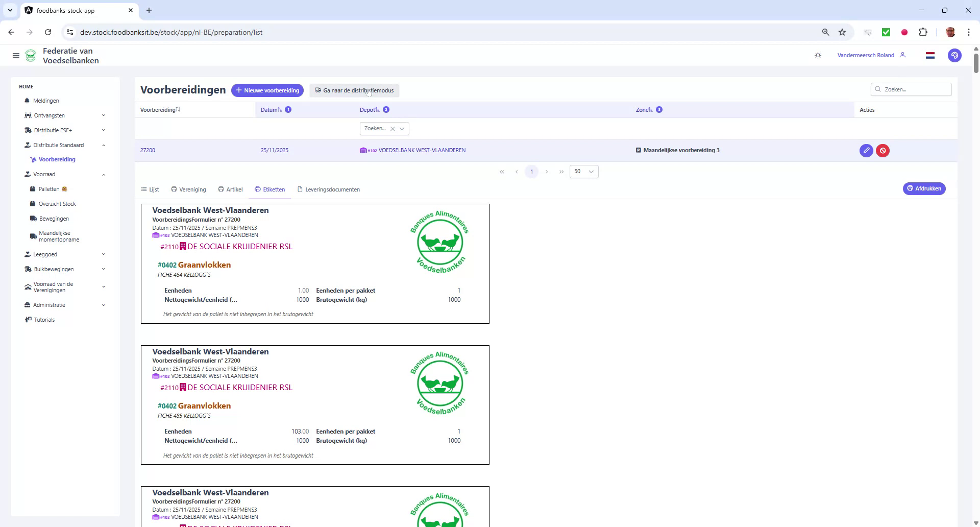
Task: Click the Dutch flag language icon
Action: pyautogui.click(x=930, y=55)
